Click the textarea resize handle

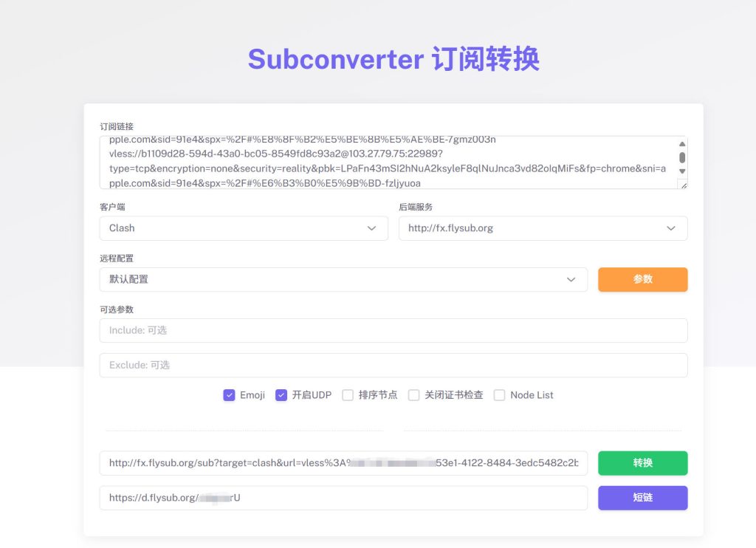click(684, 185)
